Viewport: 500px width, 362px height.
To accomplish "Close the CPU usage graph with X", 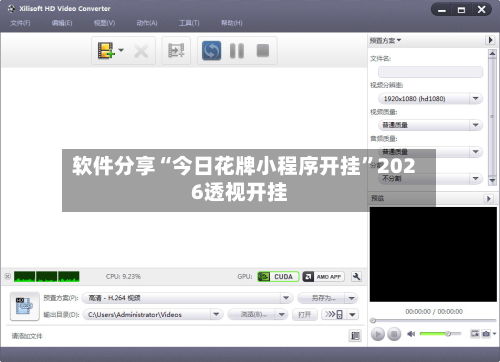I will (7, 276).
